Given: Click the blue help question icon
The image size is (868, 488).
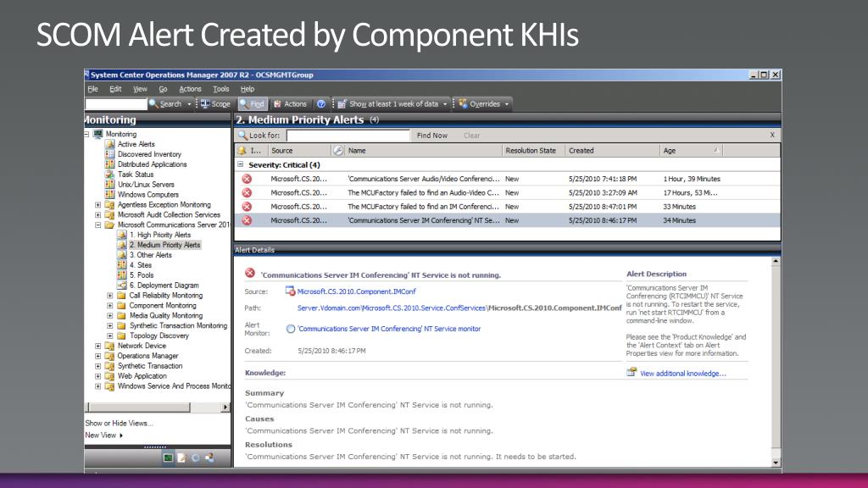Looking at the screenshot, I should tap(321, 104).
